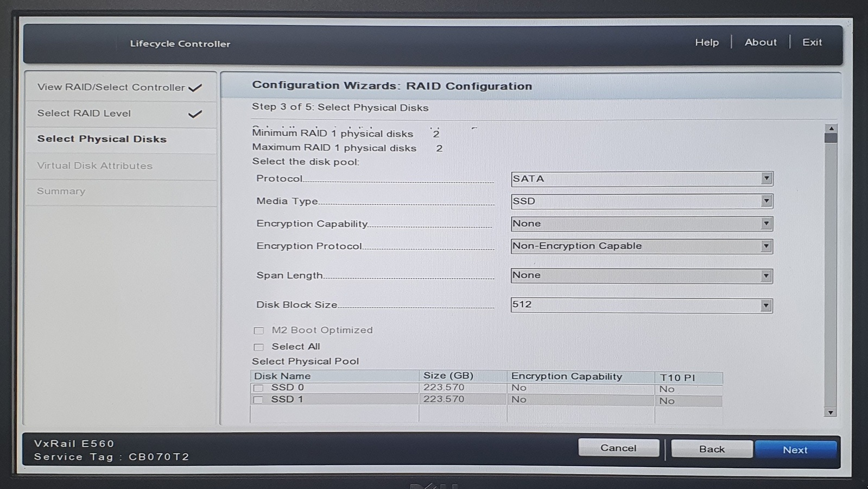Check the SSD 1 disk checkbox
Screen dimensions: 868x489
pos(258,400)
